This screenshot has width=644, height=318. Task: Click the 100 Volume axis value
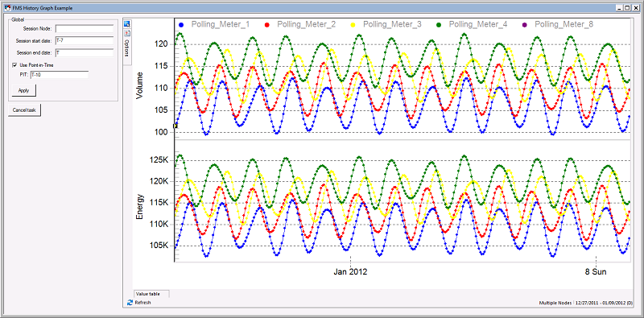[x=162, y=132]
